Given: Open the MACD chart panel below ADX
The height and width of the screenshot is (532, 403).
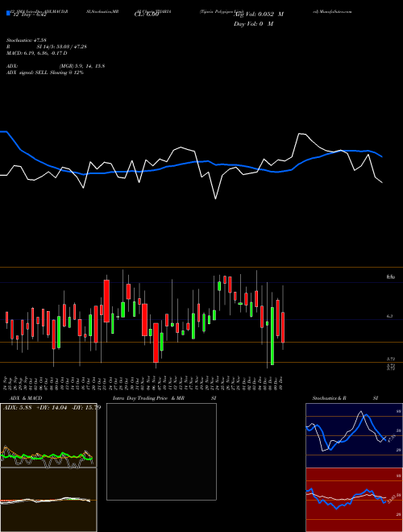Looking at the screenshot, I should point(48,500).
